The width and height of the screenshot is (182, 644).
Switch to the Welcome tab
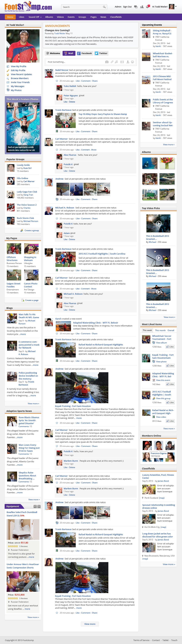53,53
